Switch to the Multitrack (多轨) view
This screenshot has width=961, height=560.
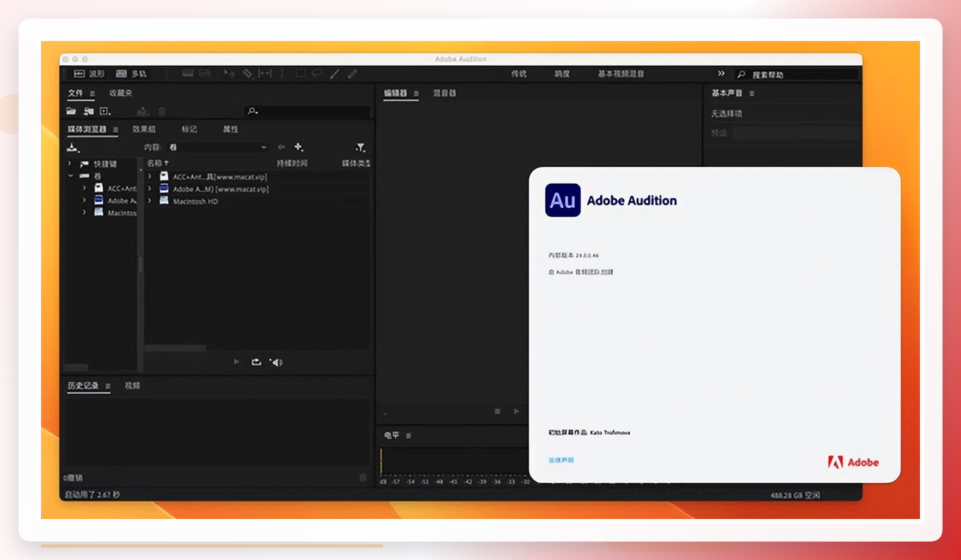[x=132, y=74]
